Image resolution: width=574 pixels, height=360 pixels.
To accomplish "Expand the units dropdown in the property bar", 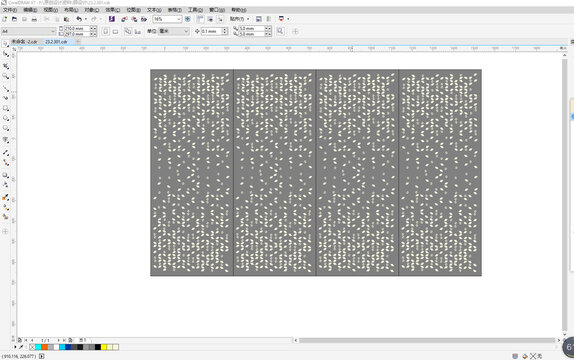I will pos(174,31).
